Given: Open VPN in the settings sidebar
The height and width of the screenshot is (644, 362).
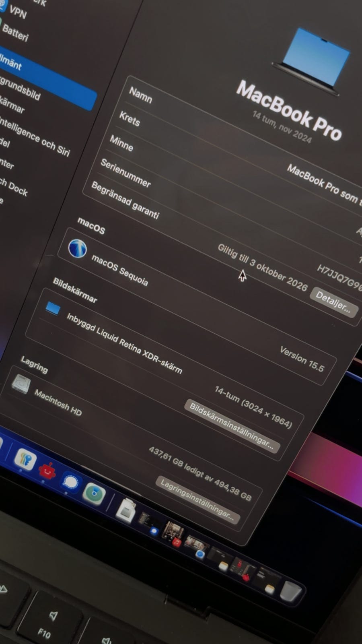Looking at the screenshot, I should [18, 12].
